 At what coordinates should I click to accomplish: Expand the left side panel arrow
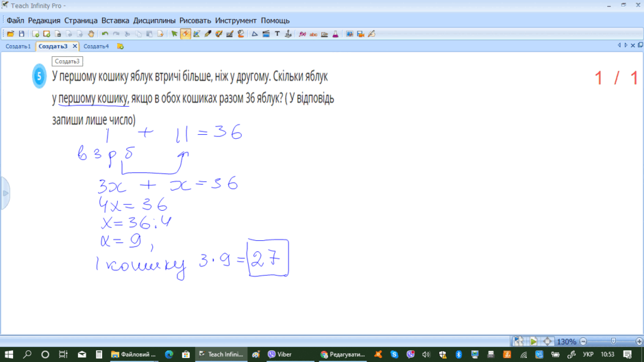coord(5,193)
